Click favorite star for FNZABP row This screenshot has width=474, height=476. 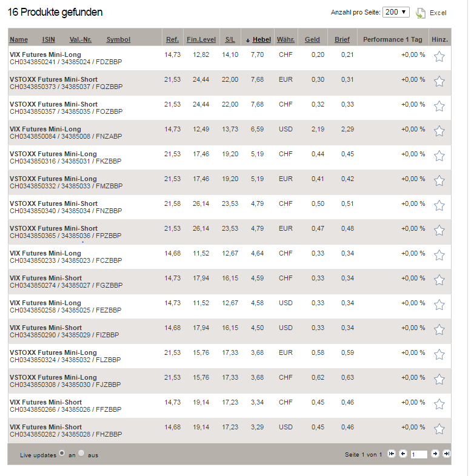pyautogui.click(x=439, y=131)
